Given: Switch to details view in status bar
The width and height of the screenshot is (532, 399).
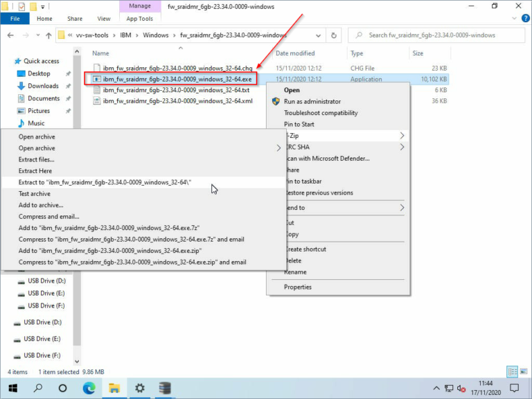Looking at the screenshot, I should click(512, 372).
